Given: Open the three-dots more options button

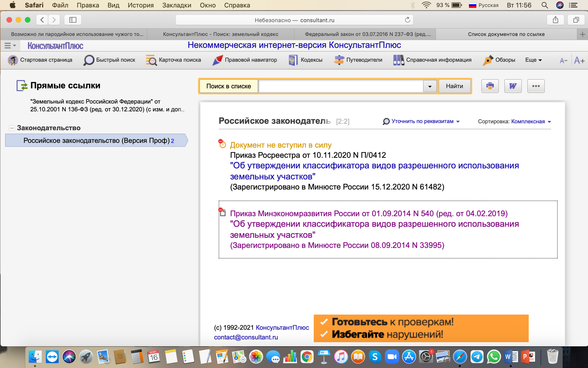Looking at the screenshot, I should tap(536, 86).
